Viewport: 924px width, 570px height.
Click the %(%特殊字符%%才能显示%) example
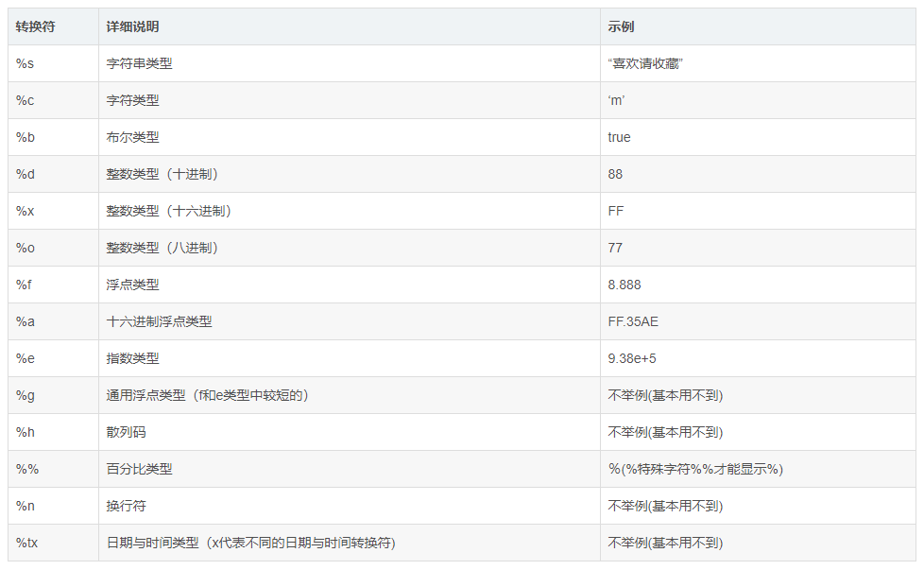696,469
